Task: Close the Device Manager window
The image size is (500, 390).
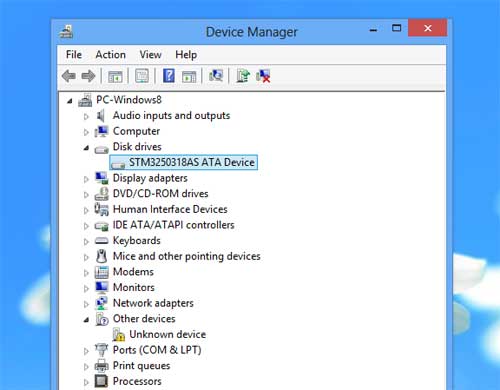Action: [428, 28]
